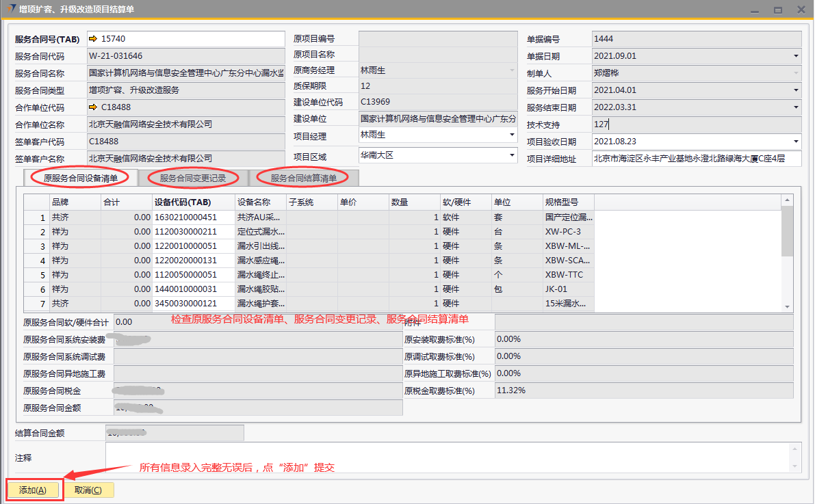Open the 项目经理 dropdown list
Screen dimensions: 815x504
[x=512, y=135]
